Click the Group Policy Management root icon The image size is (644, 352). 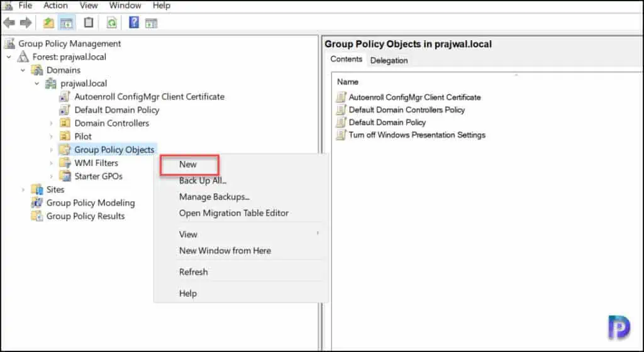[x=9, y=43]
